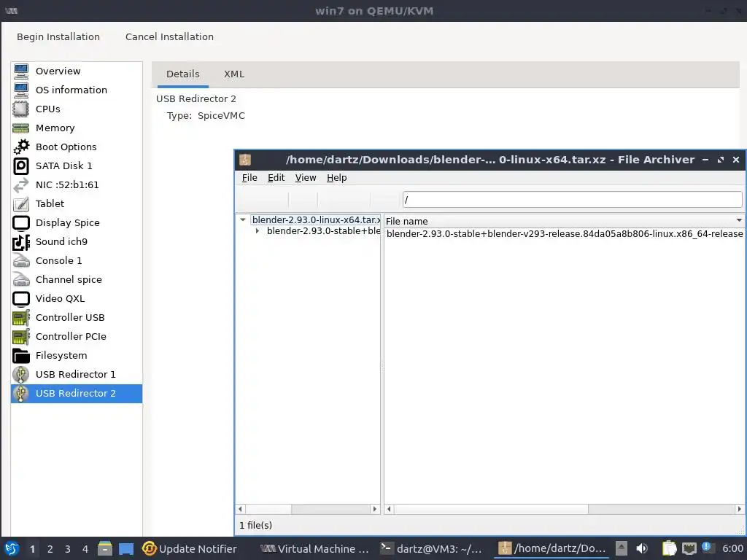This screenshot has width=747, height=560.
Task: Open the Display Spice entry
Action: click(x=76, y=223)
